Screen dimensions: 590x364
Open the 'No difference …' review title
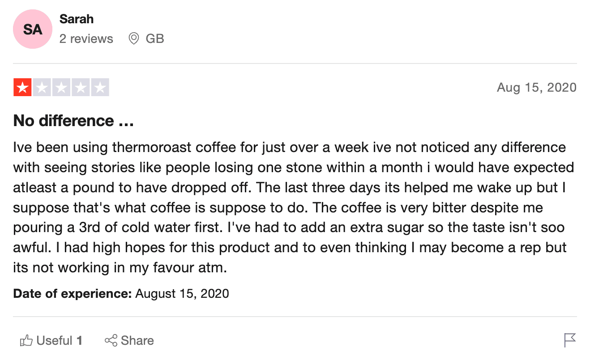pos(74,120)
